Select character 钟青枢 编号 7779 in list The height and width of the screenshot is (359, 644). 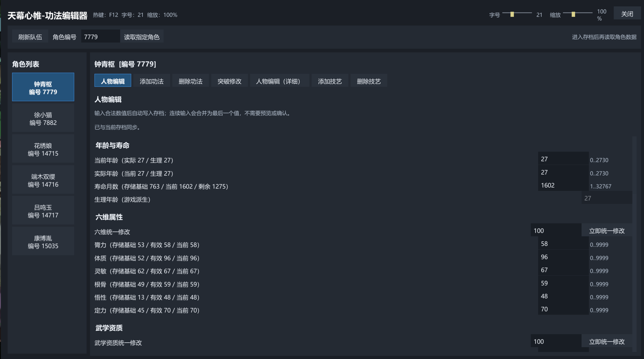pos(43,87)
